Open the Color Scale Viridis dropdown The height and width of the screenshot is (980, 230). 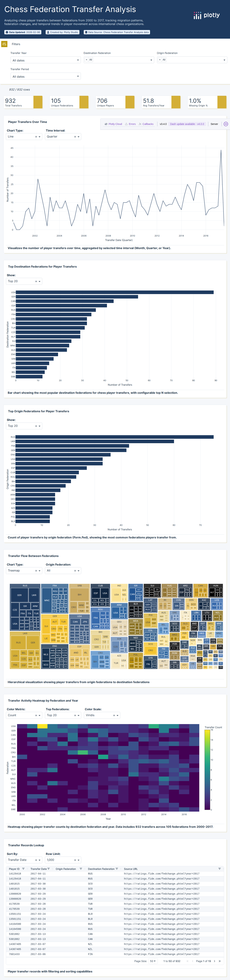(x=118, y=715)
